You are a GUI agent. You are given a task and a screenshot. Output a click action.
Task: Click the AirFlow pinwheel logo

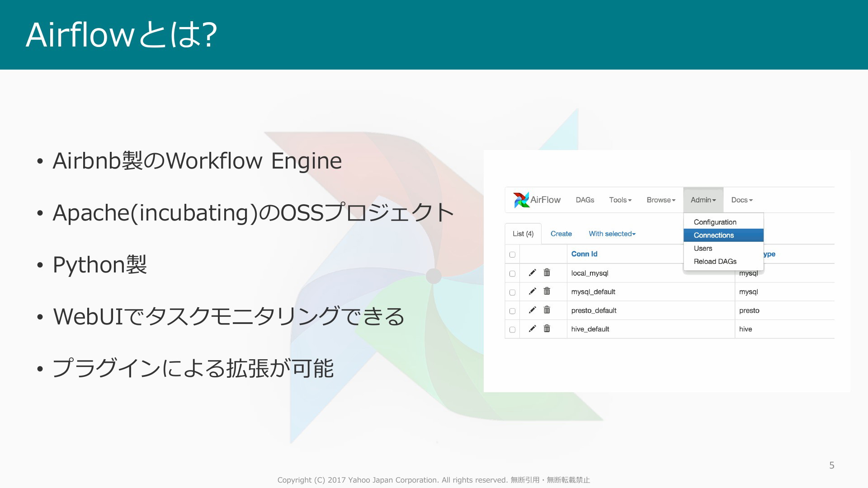click(x=521, y=200)
